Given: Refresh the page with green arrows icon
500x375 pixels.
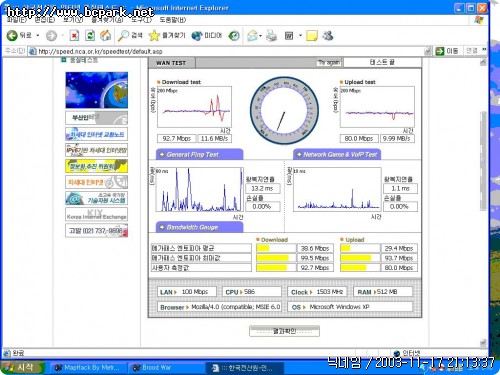Looking at the screenshot, I should (90, 35).
